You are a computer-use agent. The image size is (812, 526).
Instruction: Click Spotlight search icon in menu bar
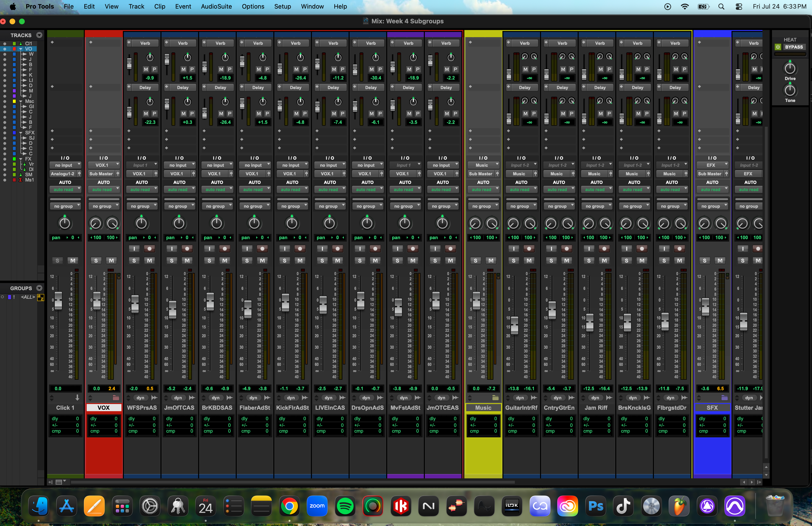coord(721,6)
